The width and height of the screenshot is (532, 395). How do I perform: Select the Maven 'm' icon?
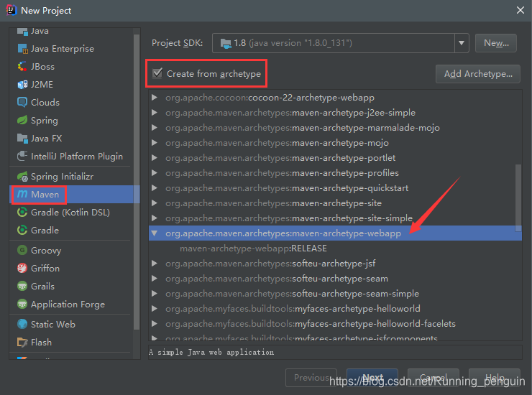22,195
